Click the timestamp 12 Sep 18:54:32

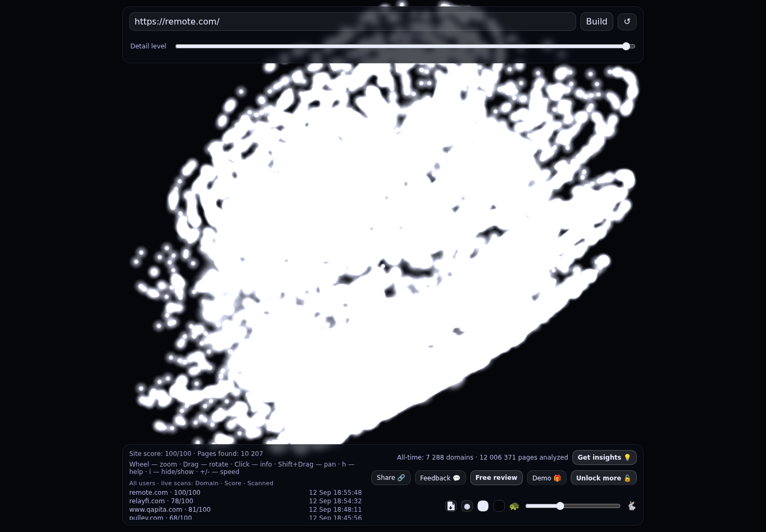(335, 501)
